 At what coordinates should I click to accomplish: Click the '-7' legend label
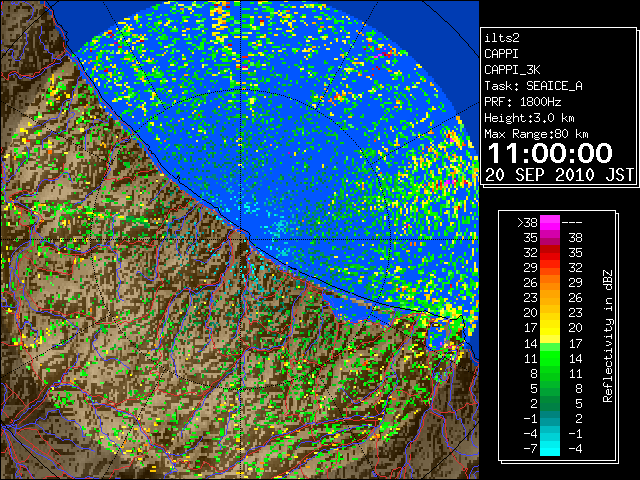pyautogui.click(x=530, y=449)
